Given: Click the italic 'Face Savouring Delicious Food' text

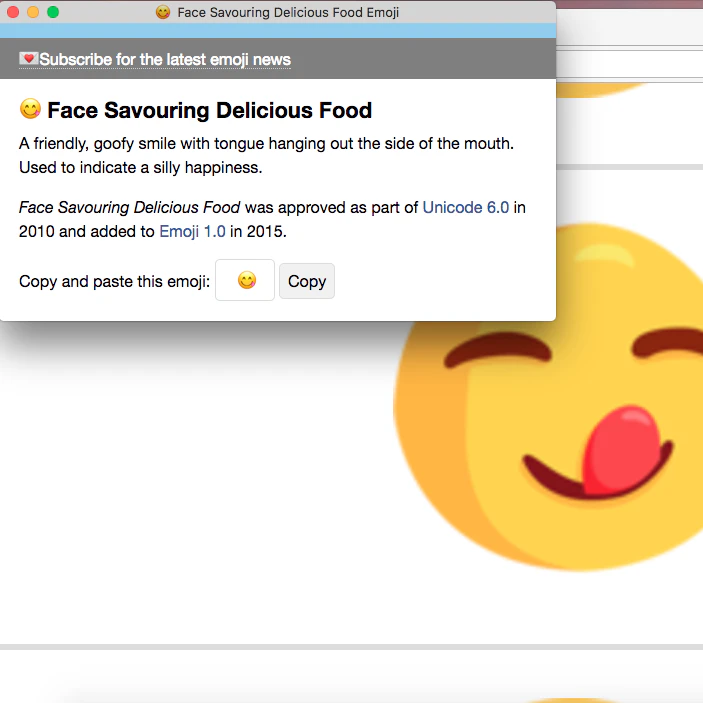Looking at the screenshot, I should pyautogui.click(x=129, y=208).
